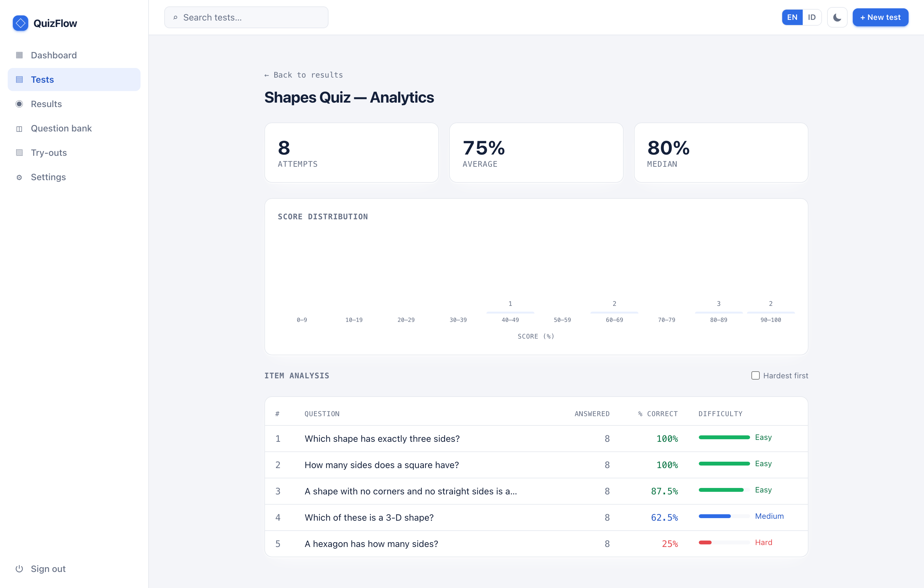The width and height of the screenshot is (924, 588).
Task: Open the Tests section
Action: pyautogui.click(x=74, y=80)
